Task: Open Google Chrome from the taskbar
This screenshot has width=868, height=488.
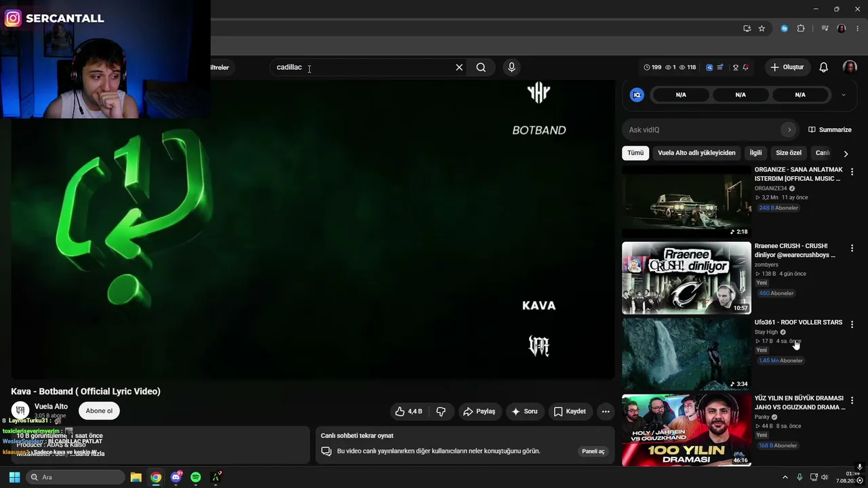Action: coord(156,477)
